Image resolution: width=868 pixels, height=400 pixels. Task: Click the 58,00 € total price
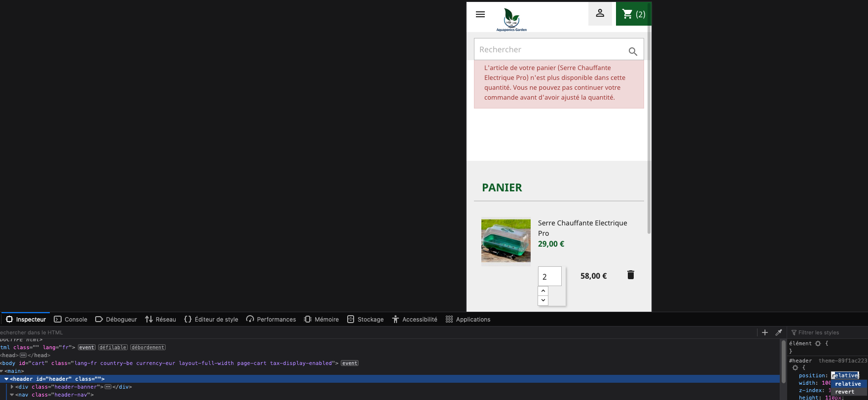click(x=593, y=276)
